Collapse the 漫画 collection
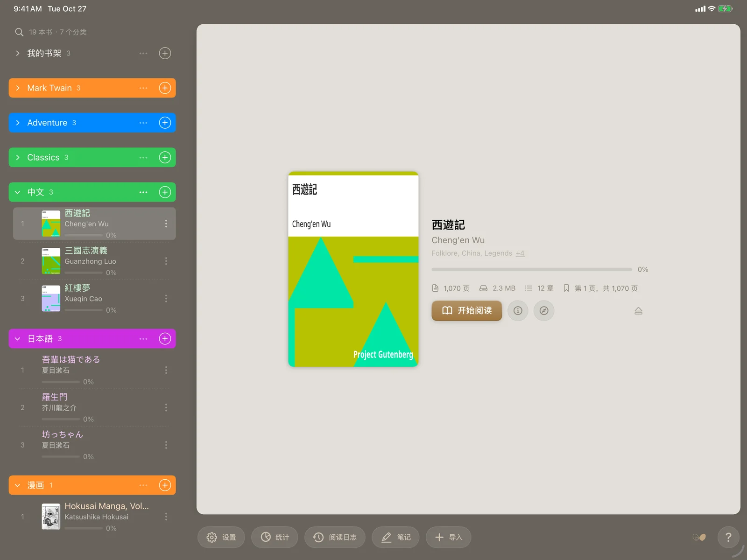Viewport: 747px width, 560px height. (18, 485)
